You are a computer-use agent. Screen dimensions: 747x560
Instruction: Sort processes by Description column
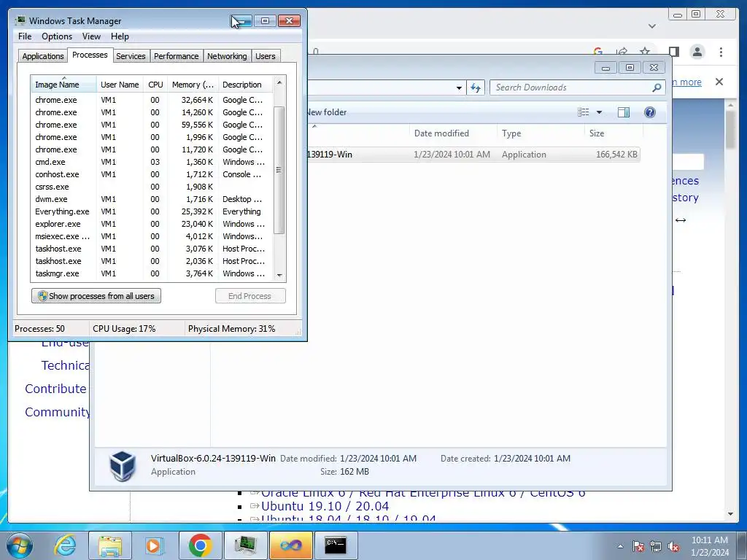[245, 85]
